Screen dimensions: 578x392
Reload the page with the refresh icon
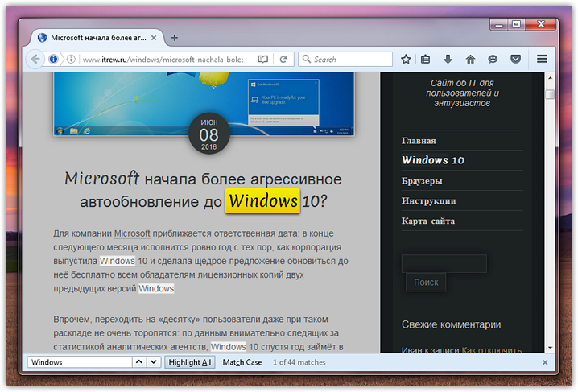283,59
